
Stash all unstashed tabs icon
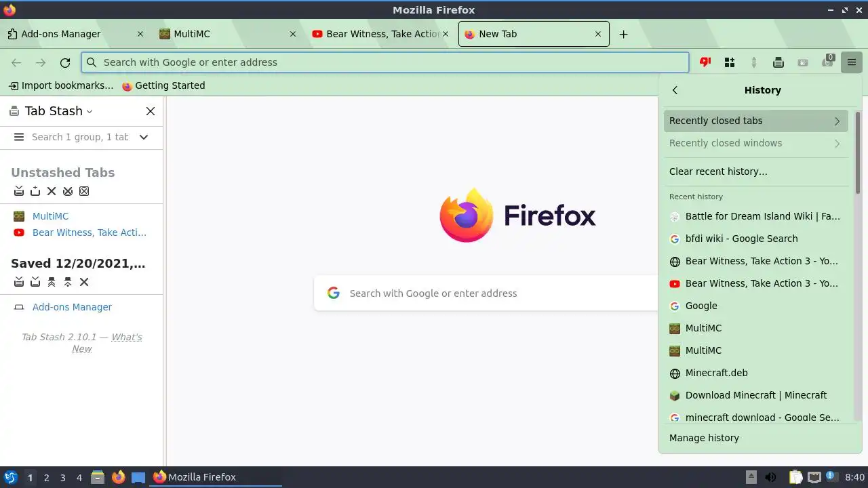[19, 191]
